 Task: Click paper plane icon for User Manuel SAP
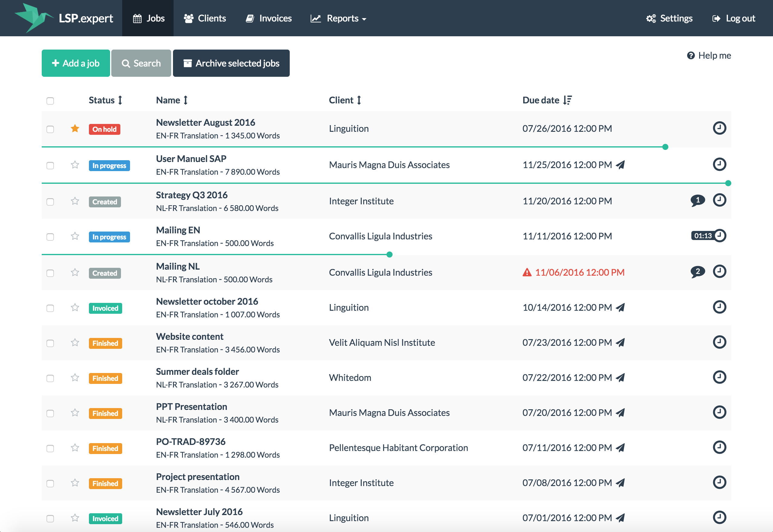coord(620,165)
